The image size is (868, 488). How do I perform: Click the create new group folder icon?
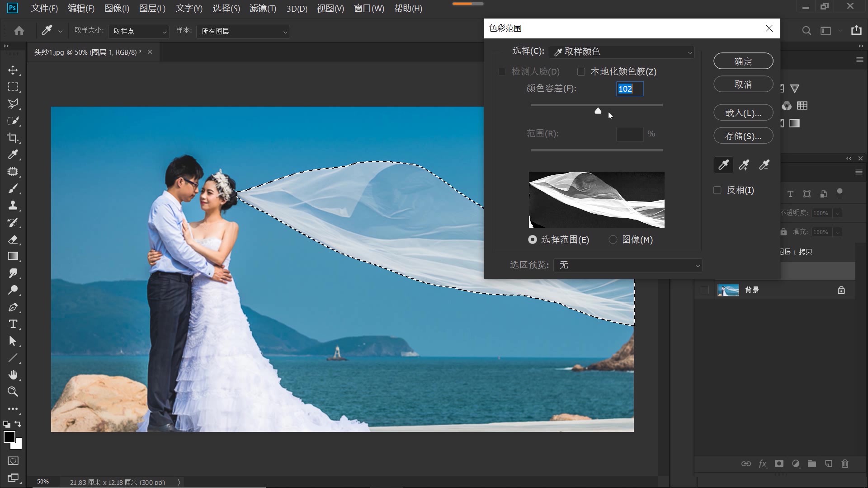812,464
